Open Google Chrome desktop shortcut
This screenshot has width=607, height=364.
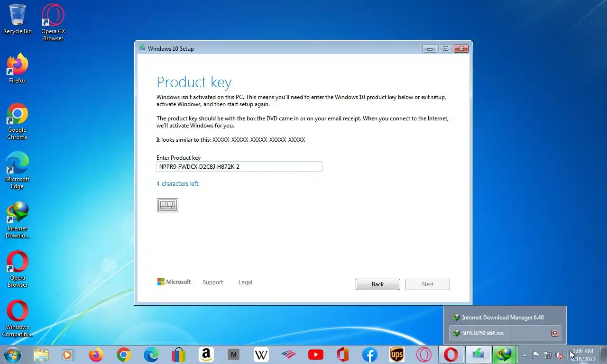(18, 121)
